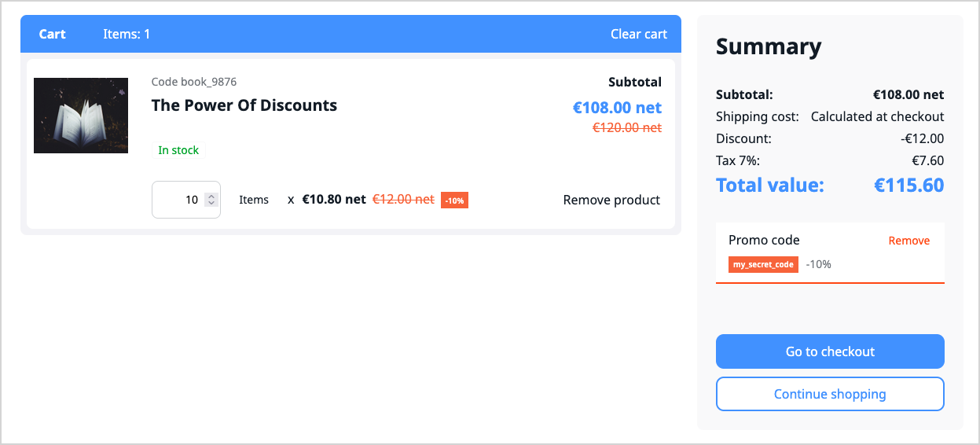This screenshot has width=980, height=445.
Task: Increase quantity with the stepper up arrow
Action: click(x=211, y=197)
